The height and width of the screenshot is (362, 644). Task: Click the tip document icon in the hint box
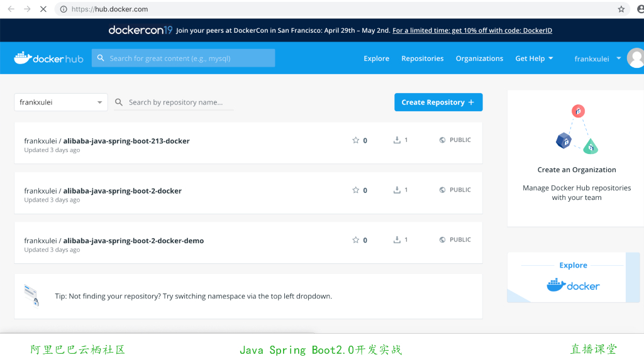tap(32, 295)
